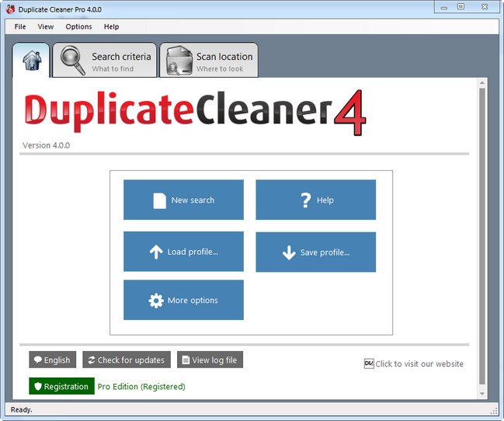This screenshot has width=504, height=421.
Task: Click the green Registration button
Action: pyautogui.click(x=61, y=386)
